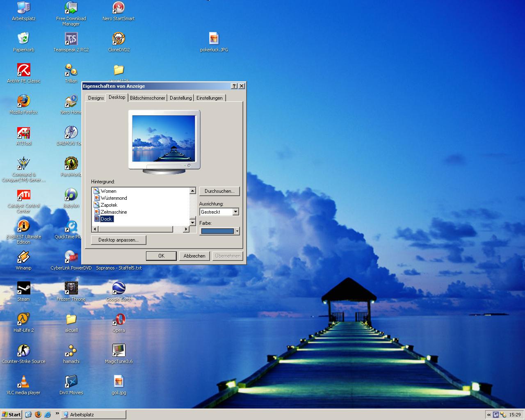Image resolution: width=525 pixels, height=420 pixels.
Task: Select the Counter-Strike Source icon
Action: [23, 351]
